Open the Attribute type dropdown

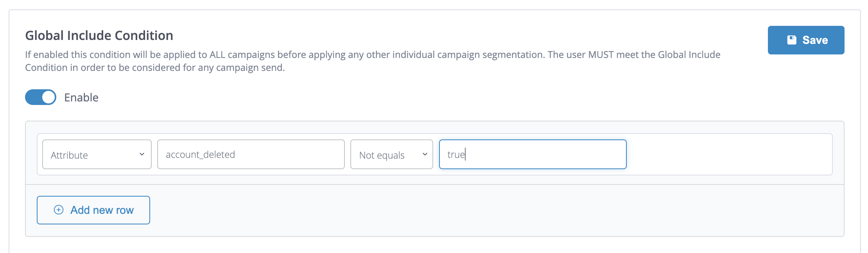[97, 154]
